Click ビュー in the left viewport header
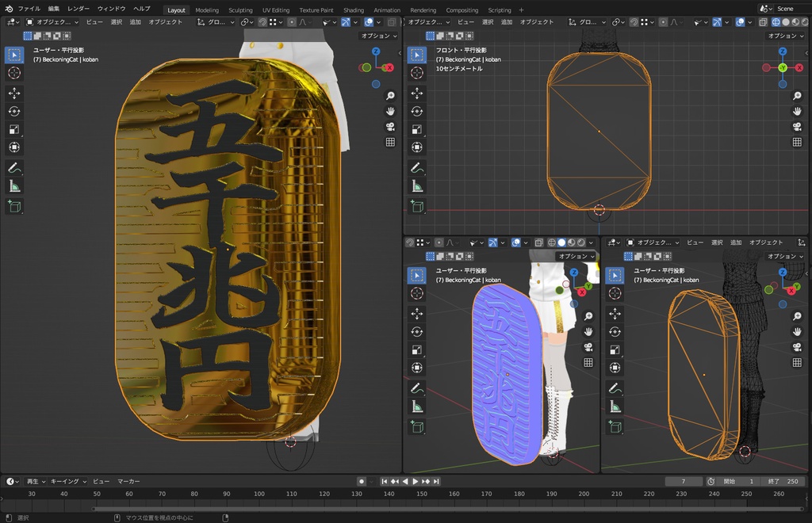 click(x=94, y=22)
